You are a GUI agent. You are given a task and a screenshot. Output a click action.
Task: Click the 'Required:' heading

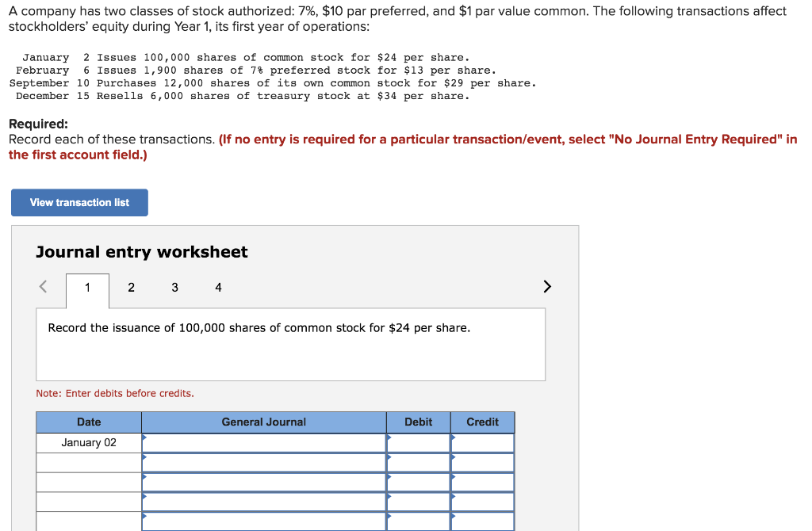[x=38, y=124]
